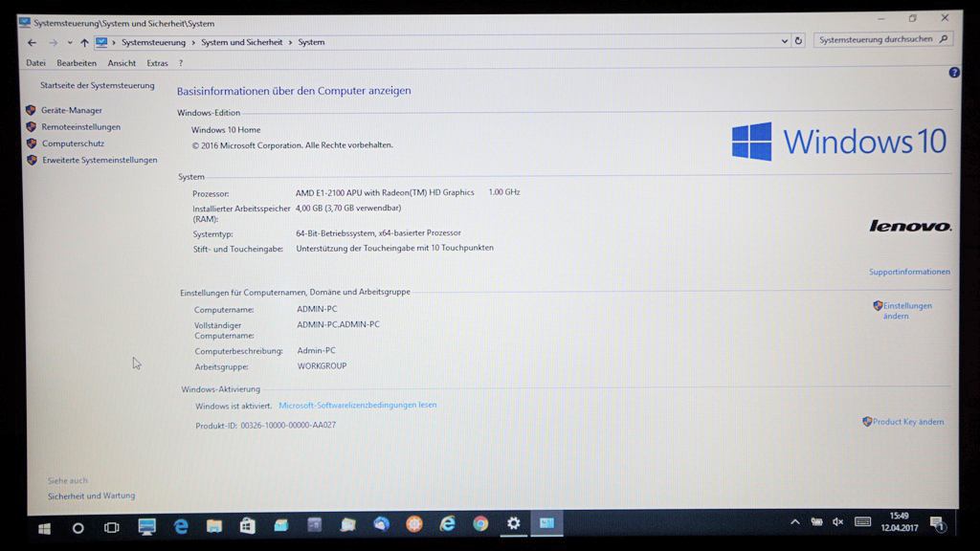Open the Windows Start button
This screenshot has height=551, width=980.
tap(44, 528)
